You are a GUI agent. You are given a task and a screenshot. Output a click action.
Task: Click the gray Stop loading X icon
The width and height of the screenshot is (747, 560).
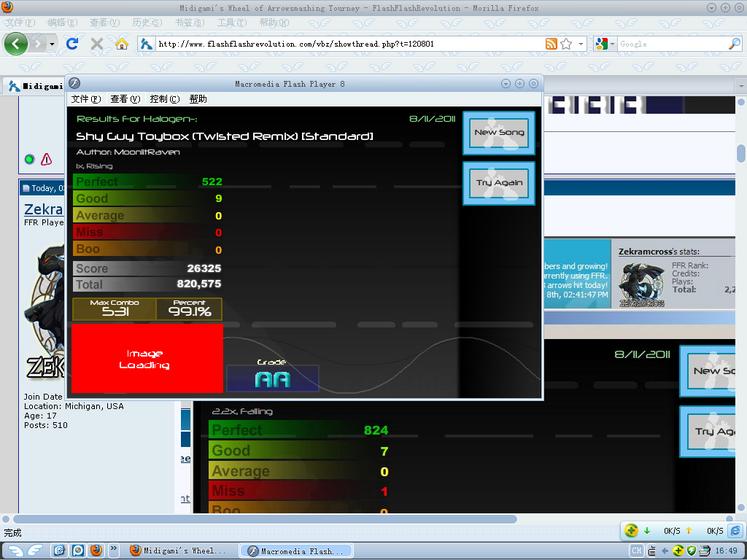97,44
